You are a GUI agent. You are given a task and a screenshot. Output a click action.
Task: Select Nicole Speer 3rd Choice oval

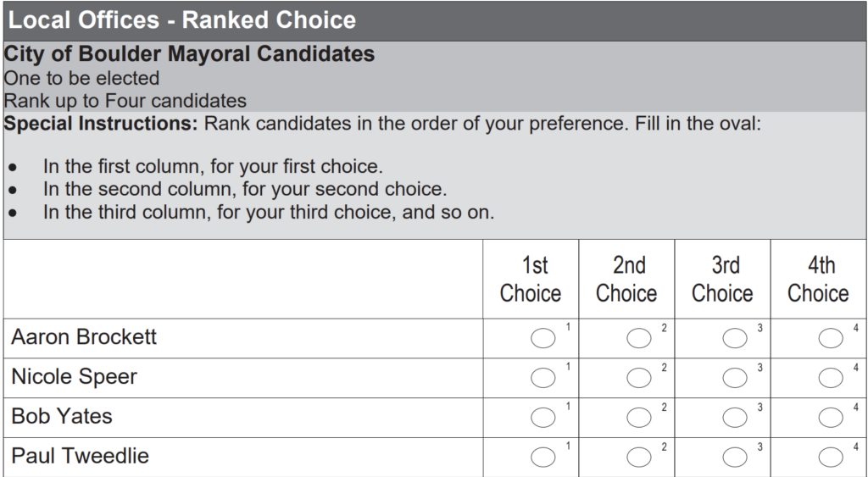point(735,378)
